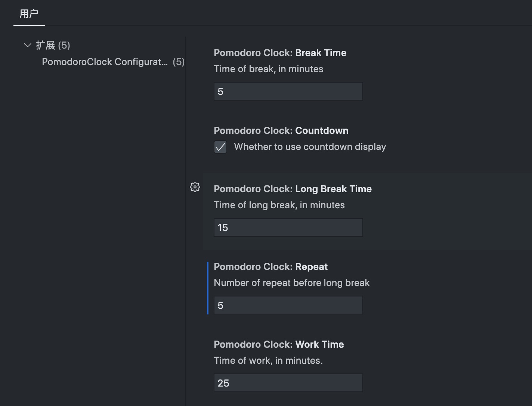Click the (5) count beside PomodoroClock Configuration

[x=179, y=62]
